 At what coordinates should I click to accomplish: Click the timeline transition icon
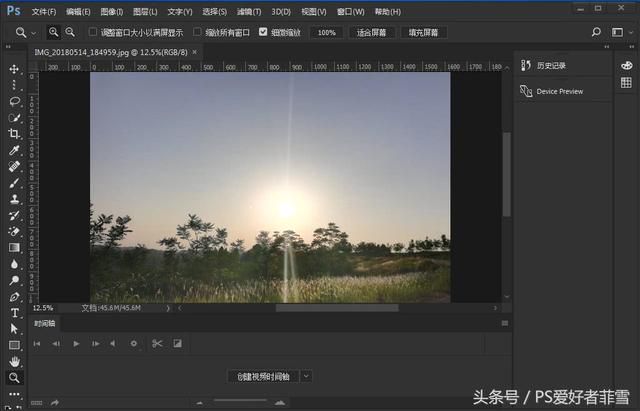[x=178, y=344]
